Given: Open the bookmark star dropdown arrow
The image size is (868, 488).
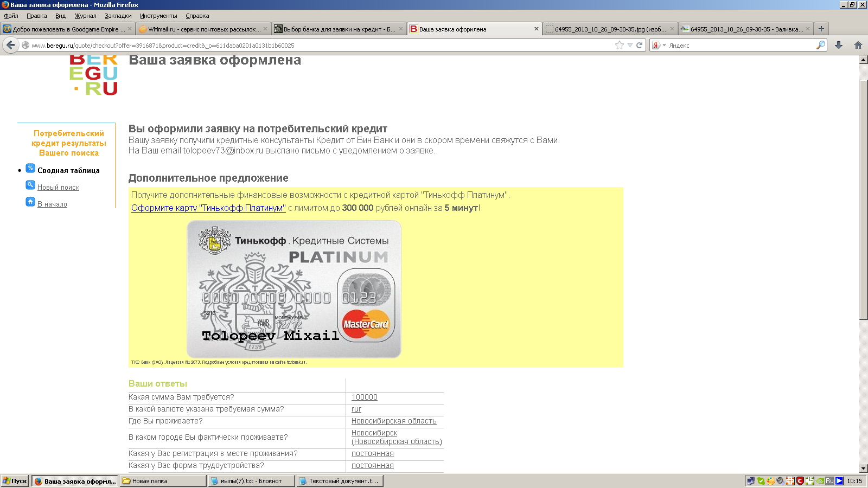Looking at the screenshot, I should click(x=630, y=46).
